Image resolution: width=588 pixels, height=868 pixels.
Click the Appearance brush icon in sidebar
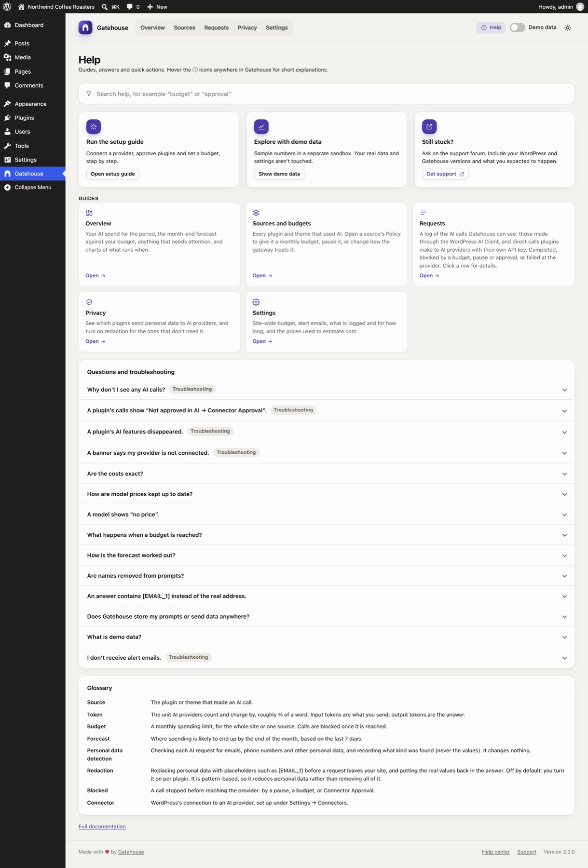(8, 104)
